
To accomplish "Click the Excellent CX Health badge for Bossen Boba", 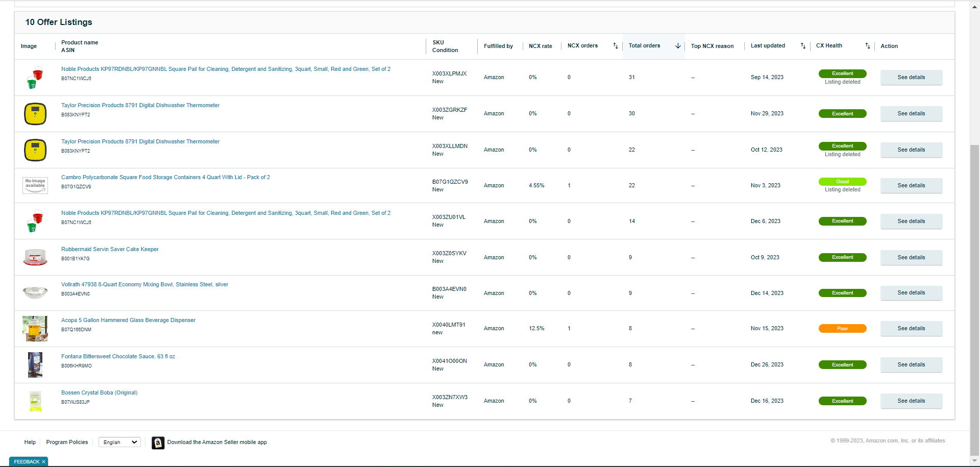I will click(842, 401).
